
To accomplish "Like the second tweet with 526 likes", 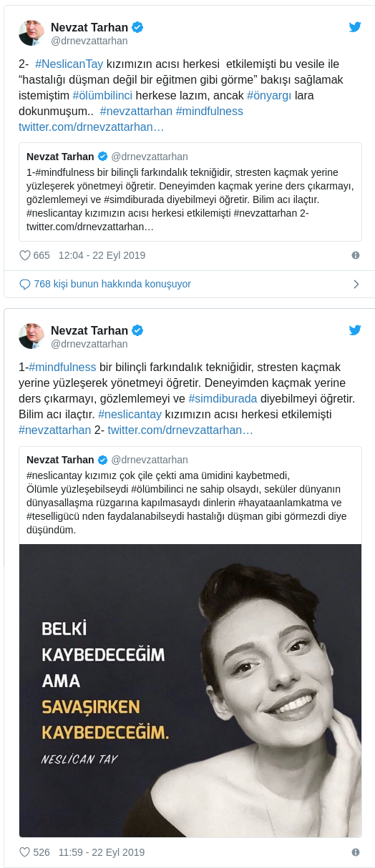I will tap(25, 852).
